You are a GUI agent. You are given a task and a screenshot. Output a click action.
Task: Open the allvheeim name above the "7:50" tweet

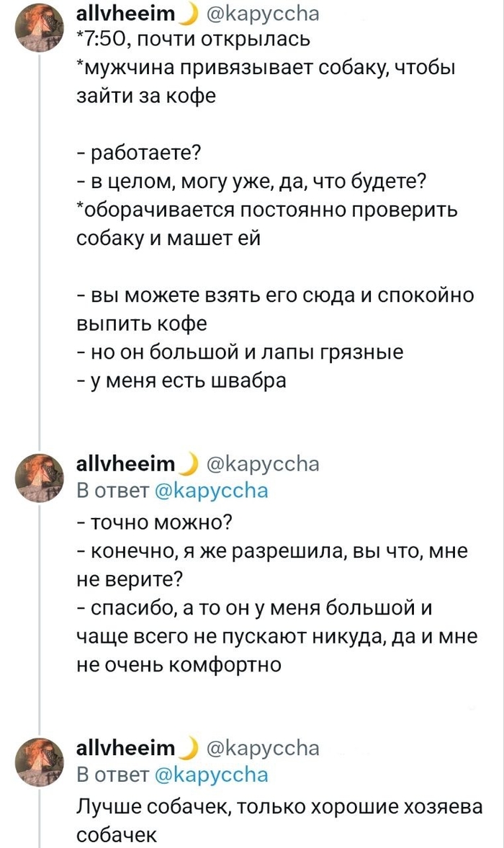coord(126,14)
